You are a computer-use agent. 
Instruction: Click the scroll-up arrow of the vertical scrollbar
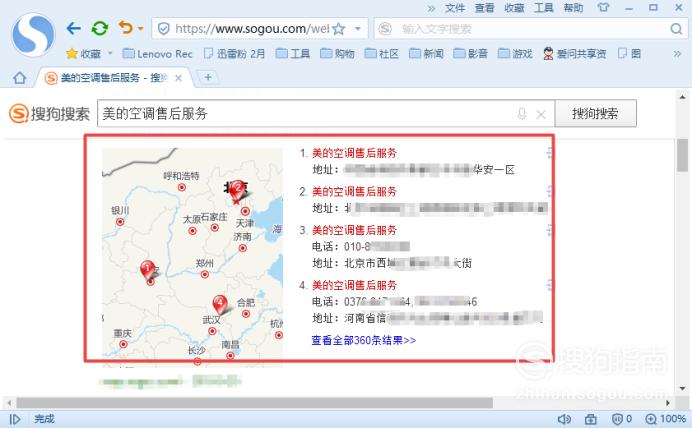tap(682, 97)
